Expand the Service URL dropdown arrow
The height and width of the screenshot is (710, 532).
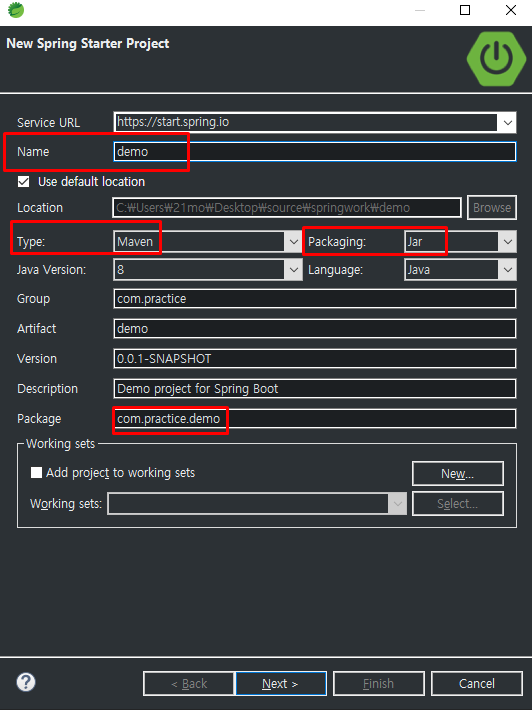click(508, 122)
